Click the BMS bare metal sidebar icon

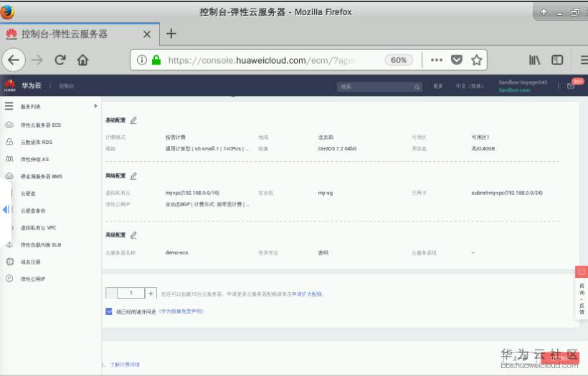[x=9, y=176]
